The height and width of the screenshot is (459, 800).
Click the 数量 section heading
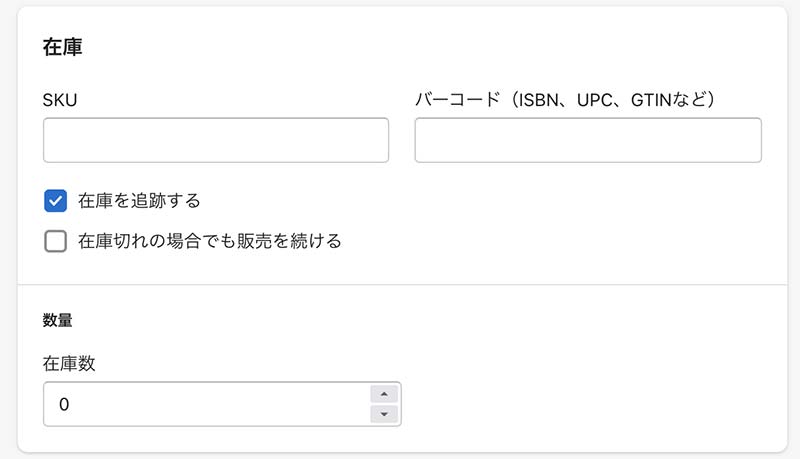pyautogui.click(x=57, y=320)
